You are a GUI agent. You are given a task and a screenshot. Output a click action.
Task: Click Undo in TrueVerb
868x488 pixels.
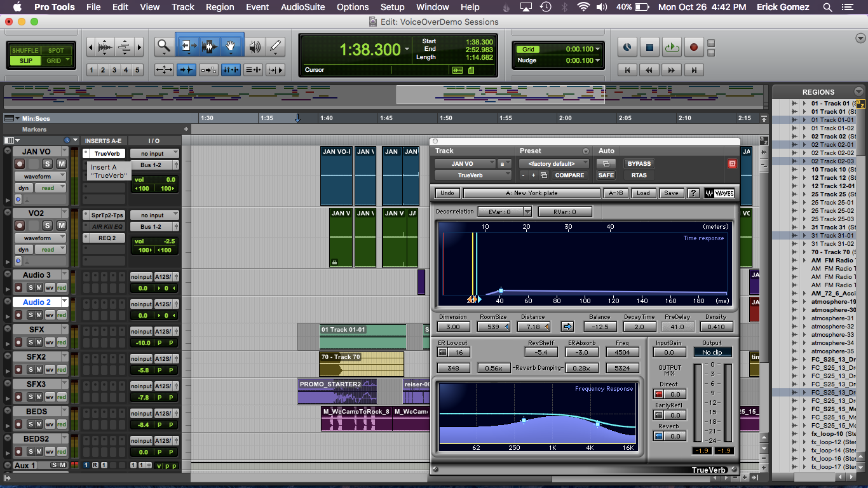447,193
